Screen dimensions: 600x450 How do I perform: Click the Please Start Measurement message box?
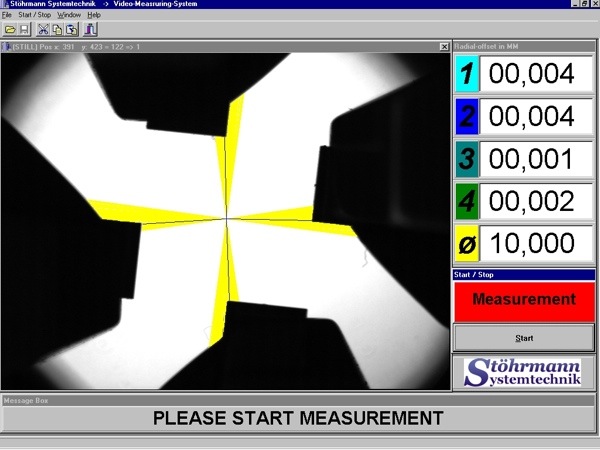tap(298, 418)
